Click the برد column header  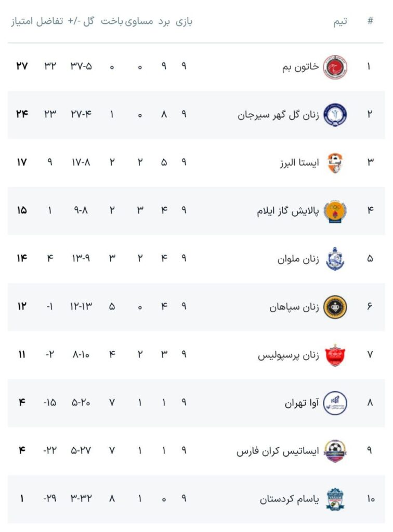164,21
